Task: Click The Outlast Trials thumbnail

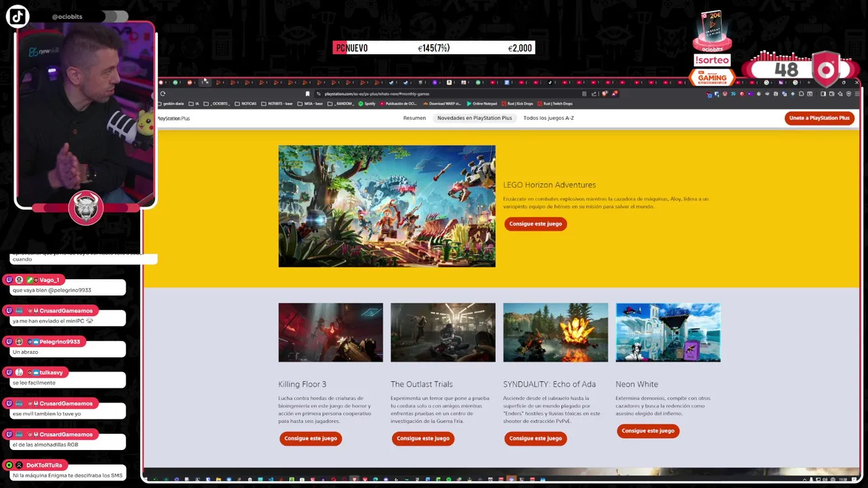Action: click(443, 332)
